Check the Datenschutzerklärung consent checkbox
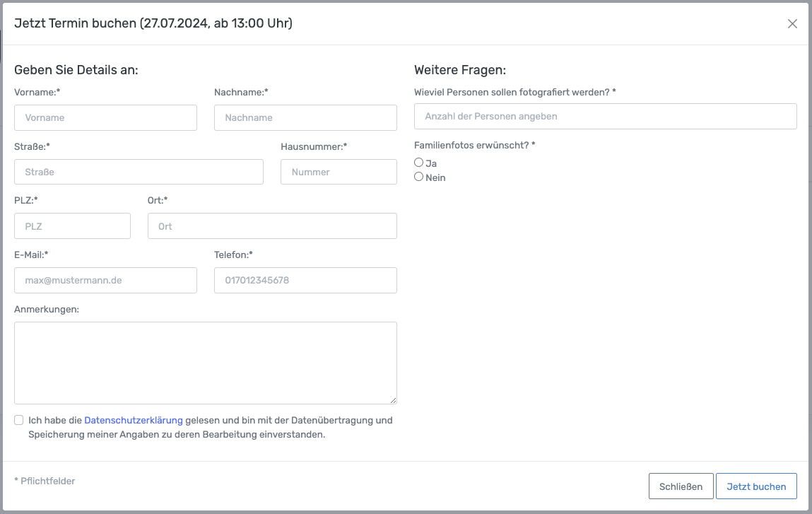The image size is (812, 514). 18,420
